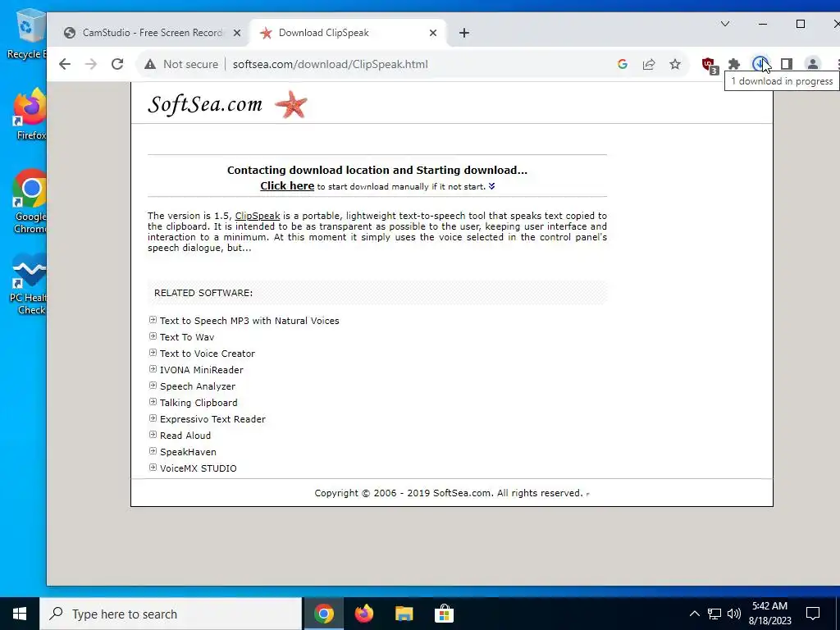
Task: Open Chrome from the taskbar
Action: click(x=323, y=614)
